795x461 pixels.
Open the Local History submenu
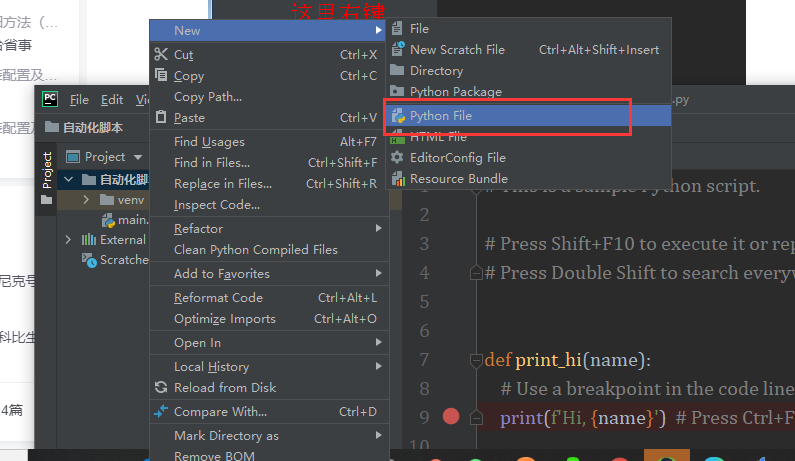tap(269, 366)
